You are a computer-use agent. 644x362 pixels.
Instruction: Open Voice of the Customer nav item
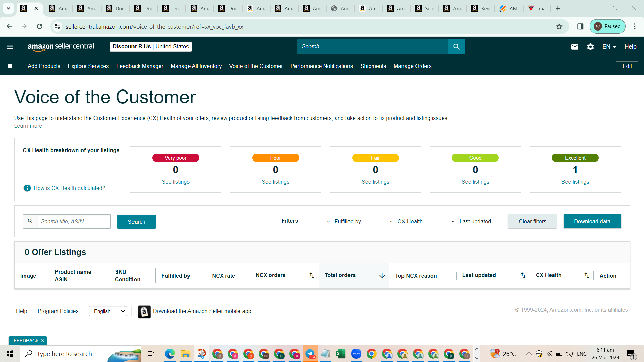click(x=256, y=66)
